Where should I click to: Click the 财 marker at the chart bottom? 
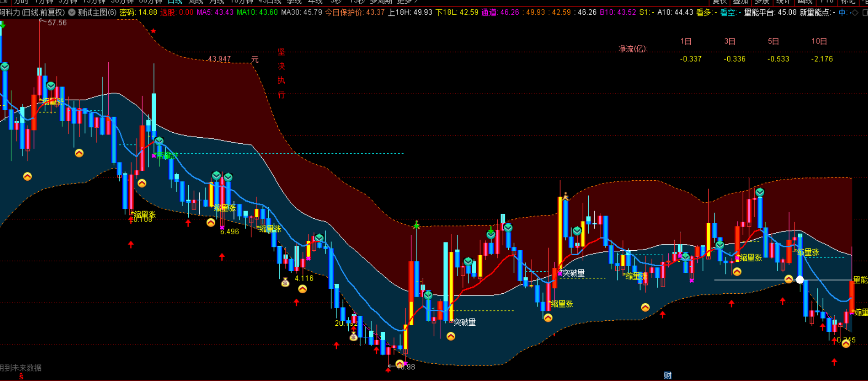tap(668, 375)
